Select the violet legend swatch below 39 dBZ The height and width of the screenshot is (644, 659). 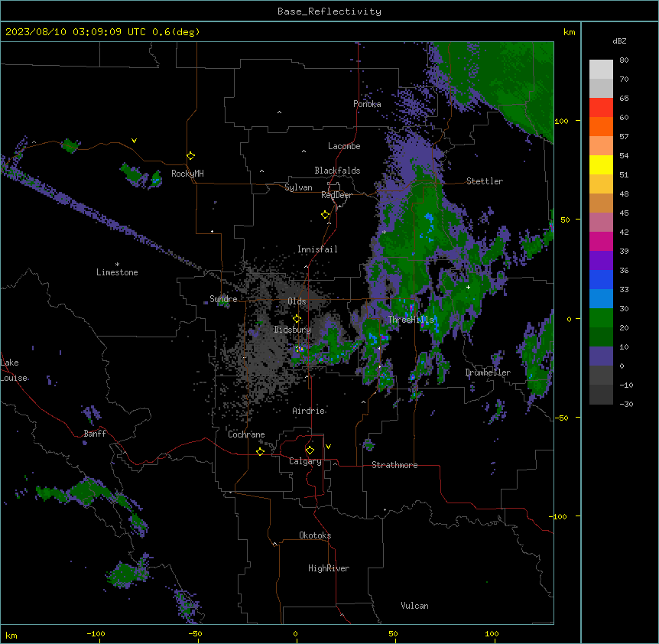(601, 260)
